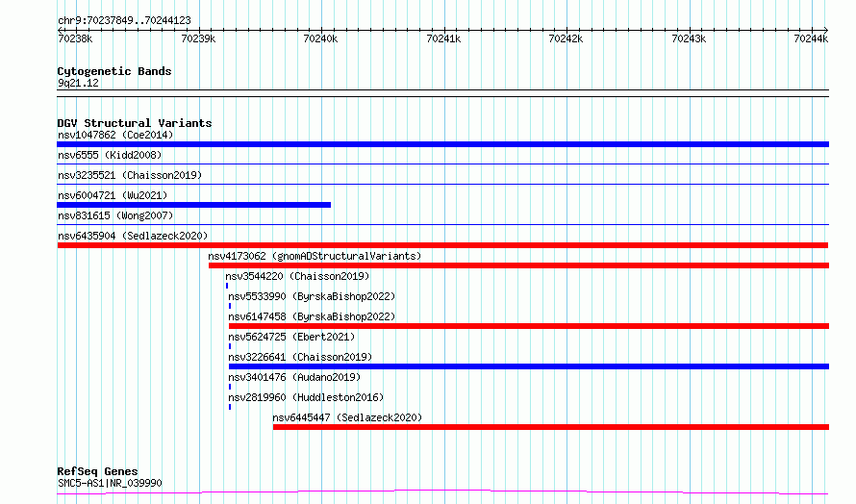Click the 70240k ruler tick label

(x=320, y=38)
